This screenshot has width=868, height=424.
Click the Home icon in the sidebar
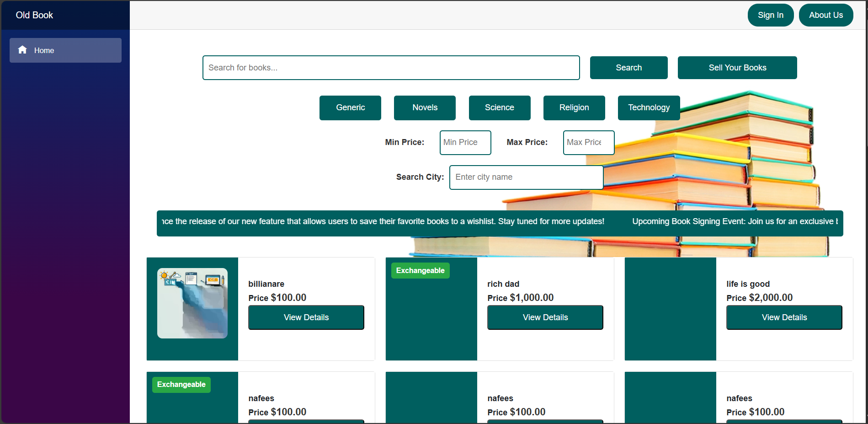coord(22,50)
